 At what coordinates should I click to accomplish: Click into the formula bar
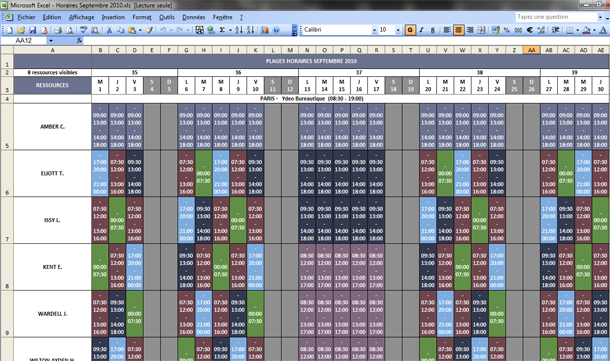tap(345, 40)
